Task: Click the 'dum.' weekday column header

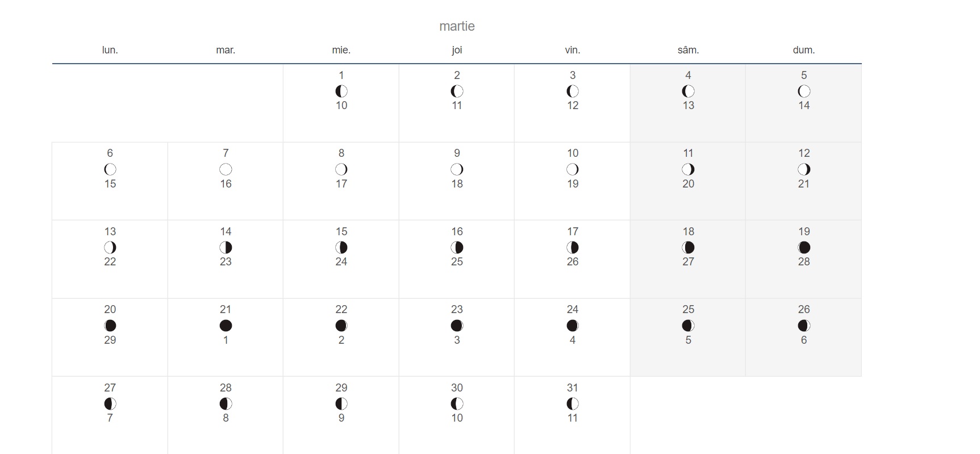Action: click(x=804, y=50)
